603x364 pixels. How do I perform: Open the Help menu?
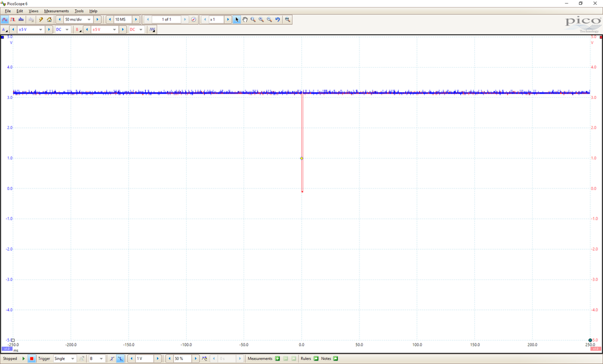coord(93,11)
